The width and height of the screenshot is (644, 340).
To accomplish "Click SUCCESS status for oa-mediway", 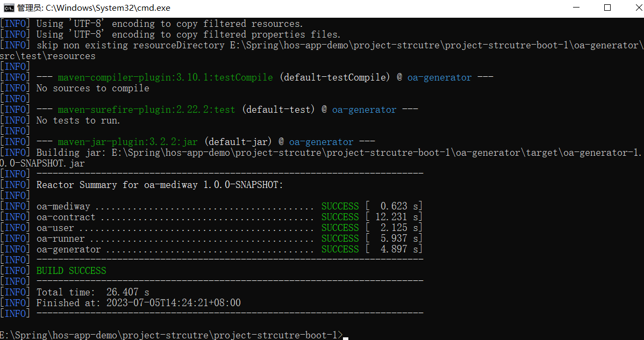I will point(340,206).
